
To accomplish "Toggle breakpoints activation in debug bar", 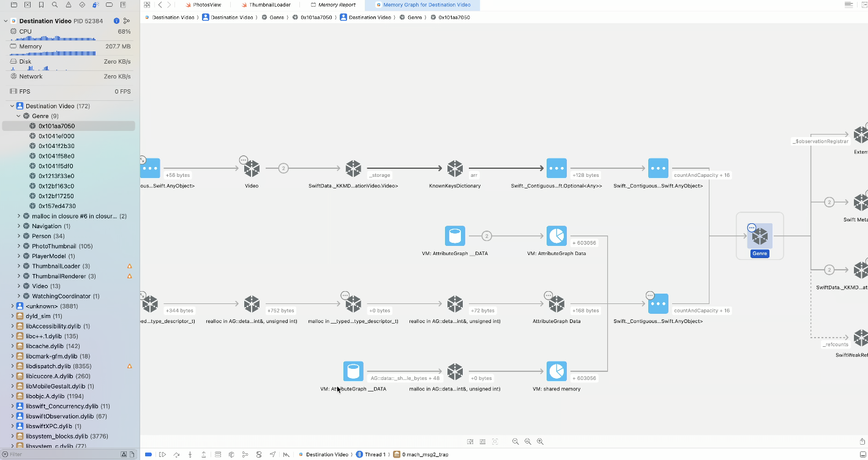I will pos(148,454).
